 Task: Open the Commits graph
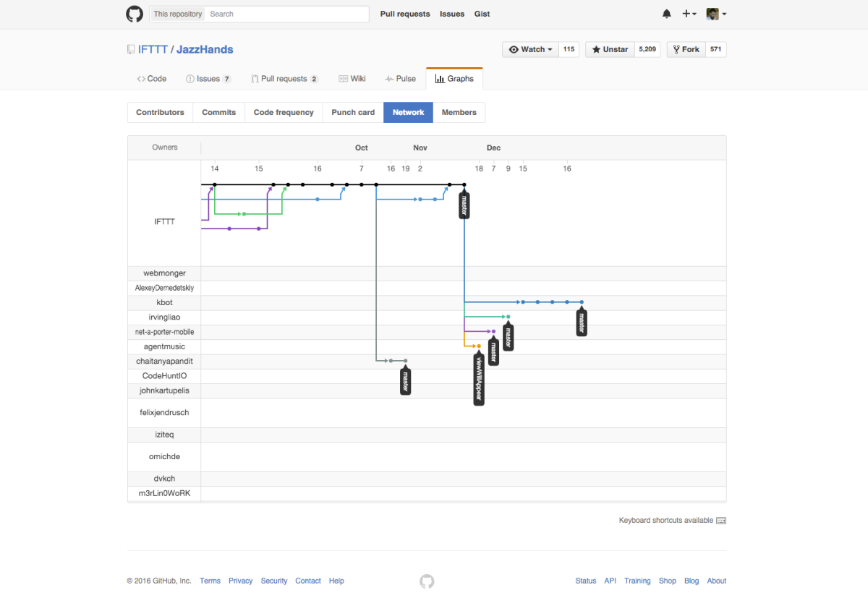pos(218,112)
